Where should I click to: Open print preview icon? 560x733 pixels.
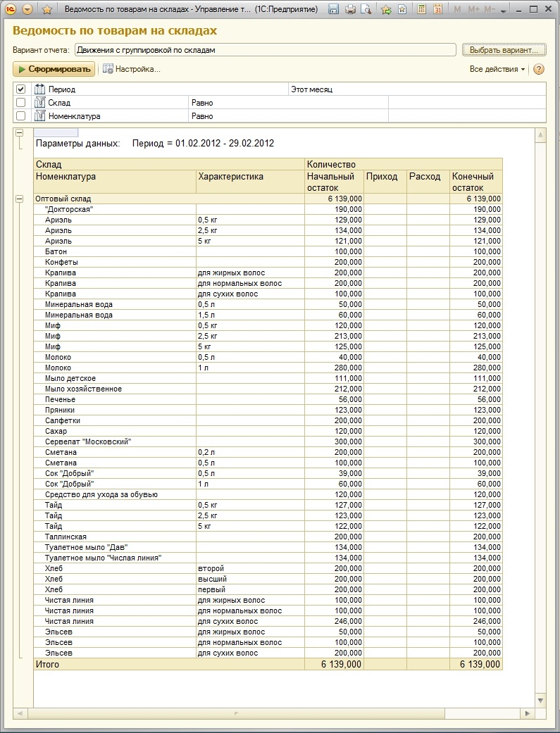click(366, 9)
